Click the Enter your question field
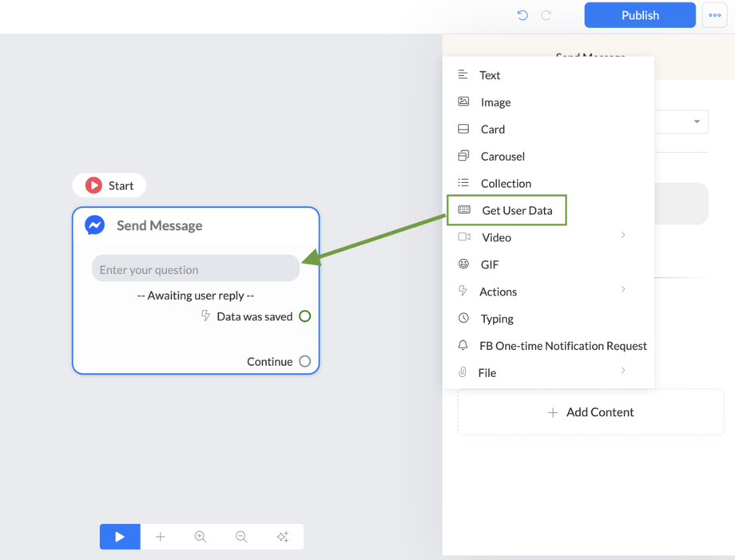 tap(196, 268)
